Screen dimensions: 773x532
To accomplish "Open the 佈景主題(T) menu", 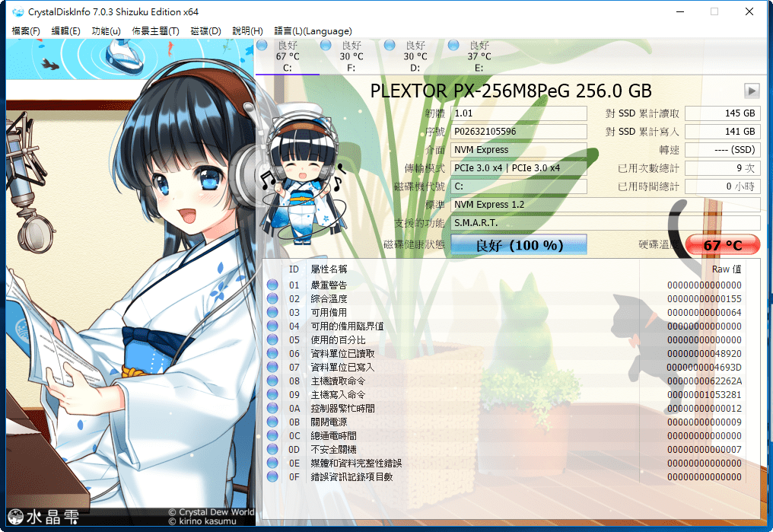I will [x=155, y=31].
